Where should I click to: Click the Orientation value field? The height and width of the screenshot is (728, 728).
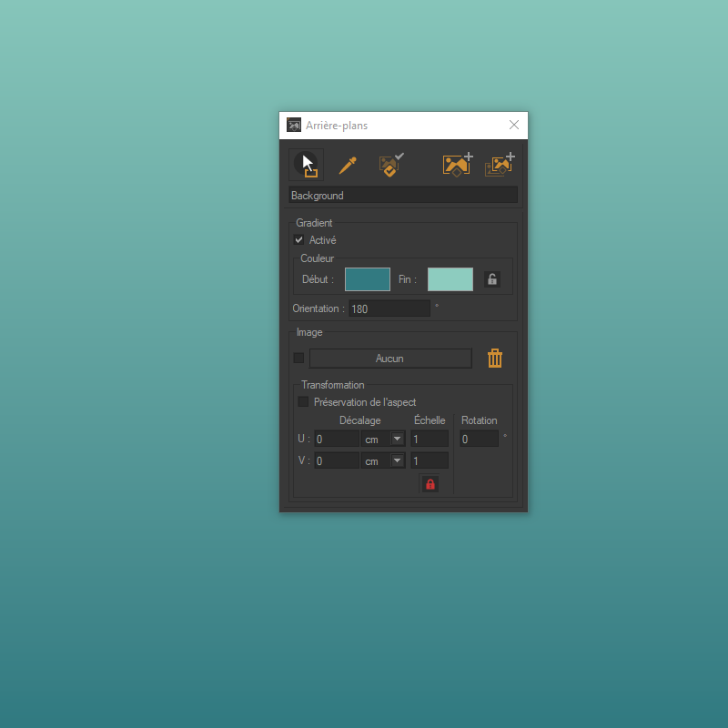(389, 308)
